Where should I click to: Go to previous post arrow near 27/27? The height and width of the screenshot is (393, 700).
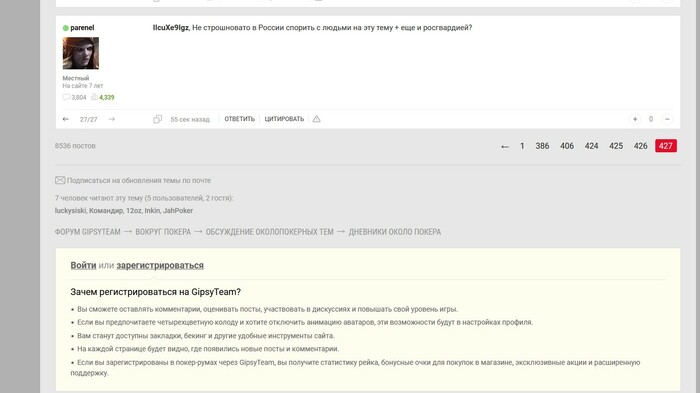[66, 119]
